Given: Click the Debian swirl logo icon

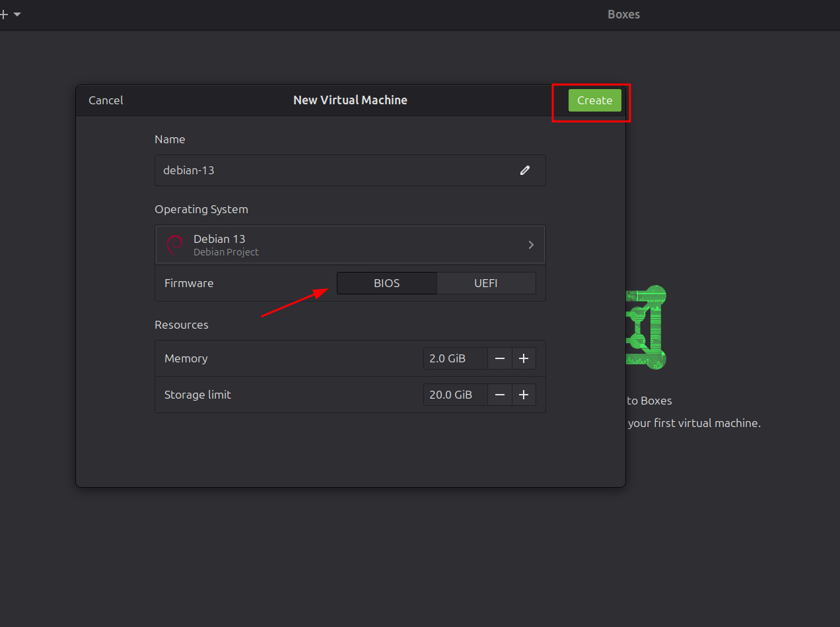Looking at the screenshot, I should pyautogui.click(x=174, y=245).
